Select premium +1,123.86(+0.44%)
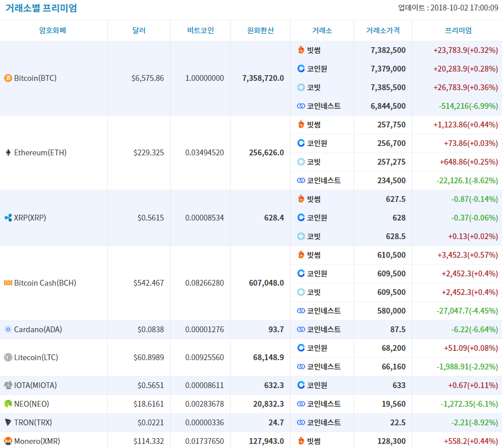 coord(466,125)
